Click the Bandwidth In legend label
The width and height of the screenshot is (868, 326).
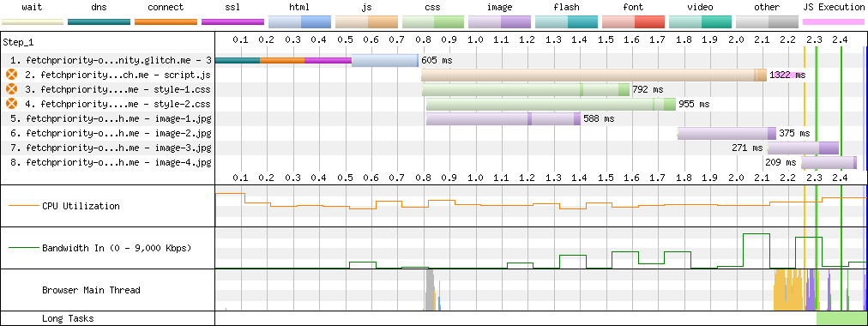[117, 248]
